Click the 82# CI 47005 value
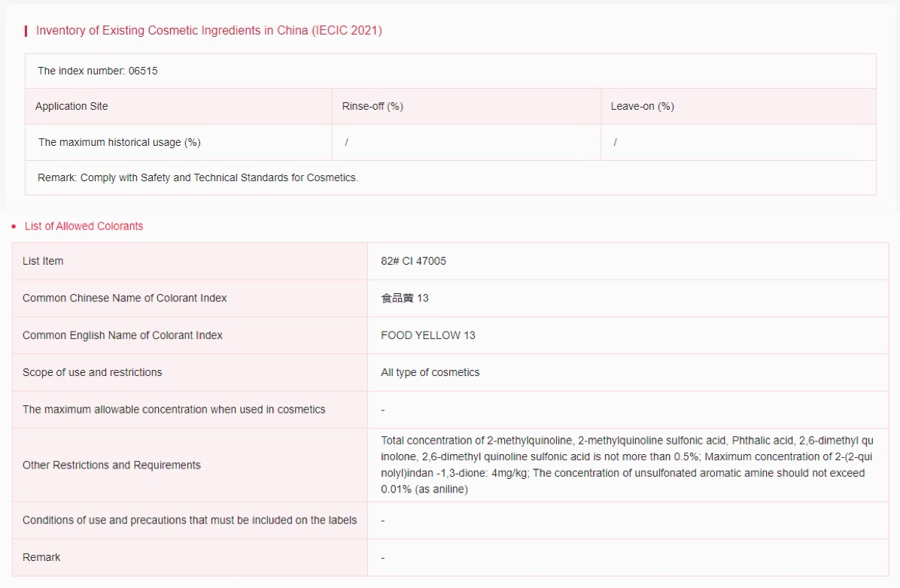This screenshot has width=900, height=588. (x=413, y=262)
